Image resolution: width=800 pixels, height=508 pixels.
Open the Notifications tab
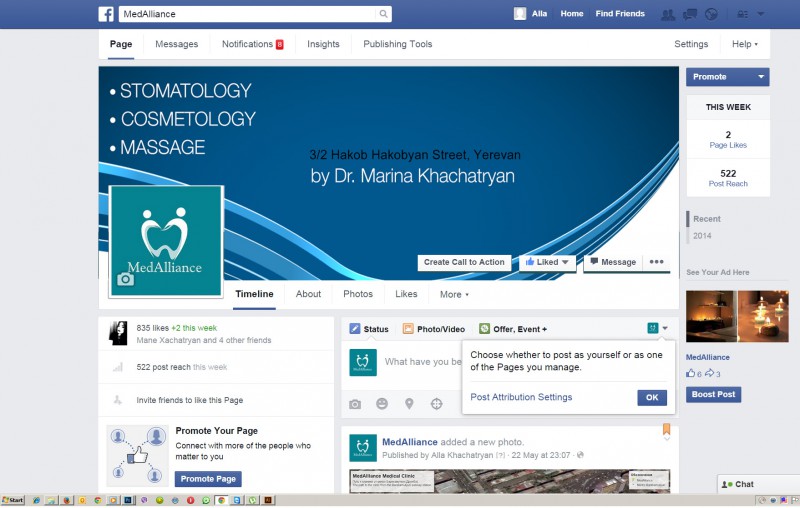pos(252,44)
